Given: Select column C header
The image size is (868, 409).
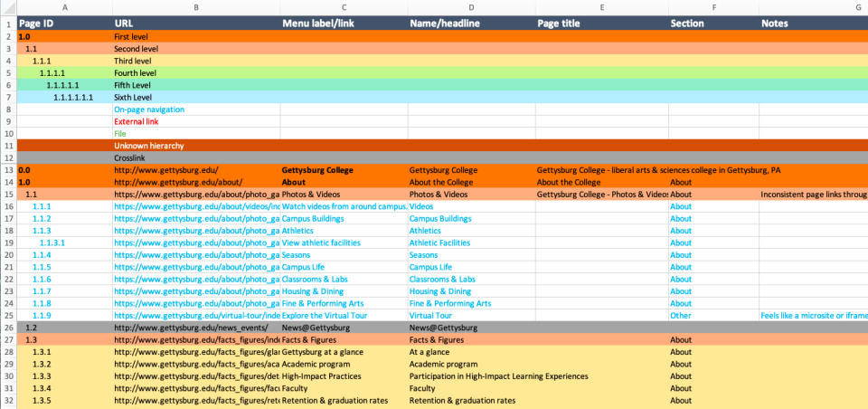Looking at the screenshot, I should pos(344,8).
